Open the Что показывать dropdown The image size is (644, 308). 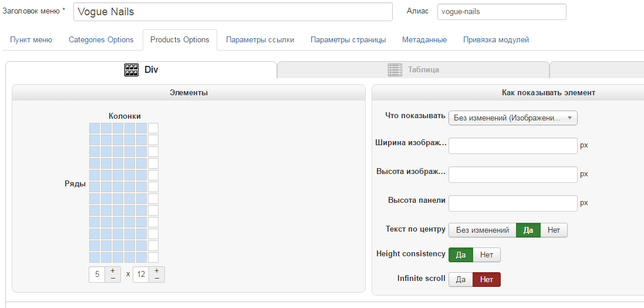[x=512, y=118]
